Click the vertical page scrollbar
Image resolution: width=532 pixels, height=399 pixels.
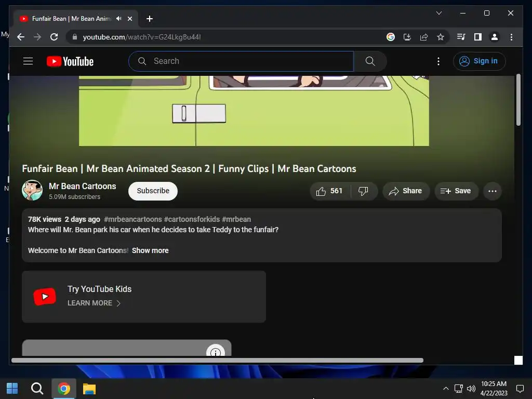coord(518,100)
